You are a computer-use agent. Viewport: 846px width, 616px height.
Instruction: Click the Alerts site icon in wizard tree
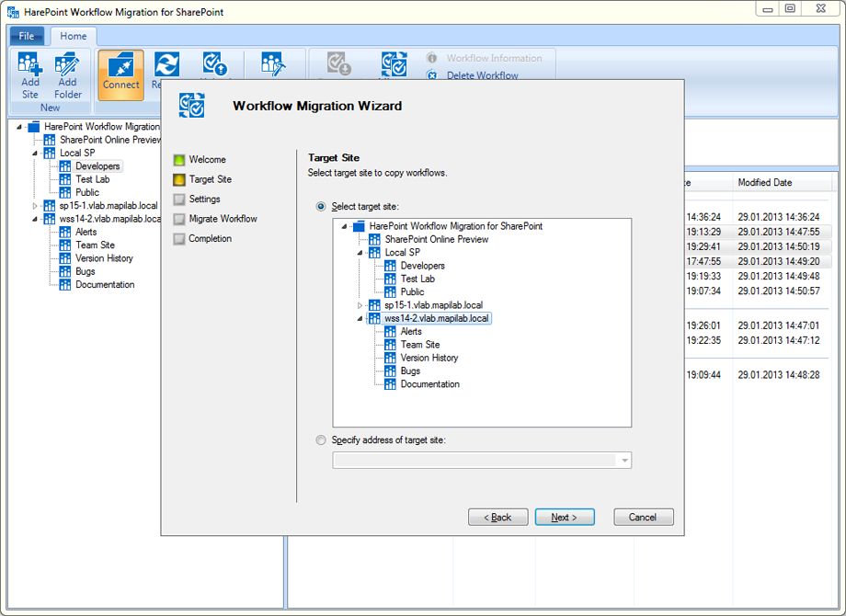click(x=390, y=331)
